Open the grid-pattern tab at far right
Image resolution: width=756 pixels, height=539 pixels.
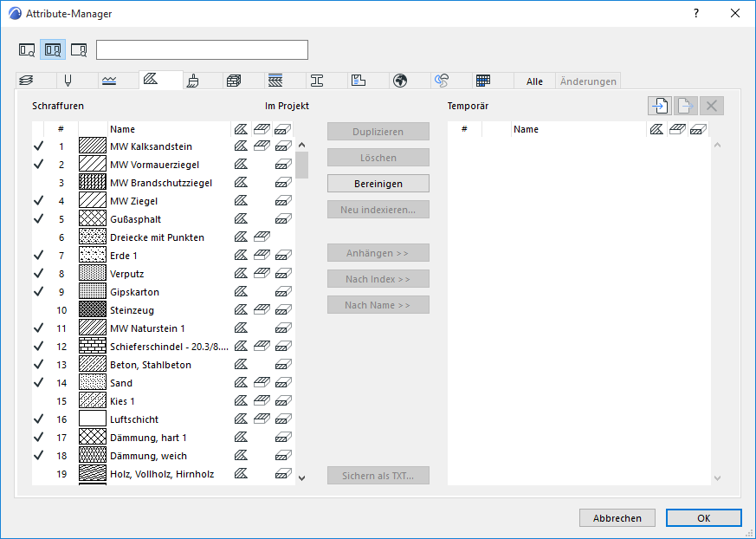[x=483, y=81]
